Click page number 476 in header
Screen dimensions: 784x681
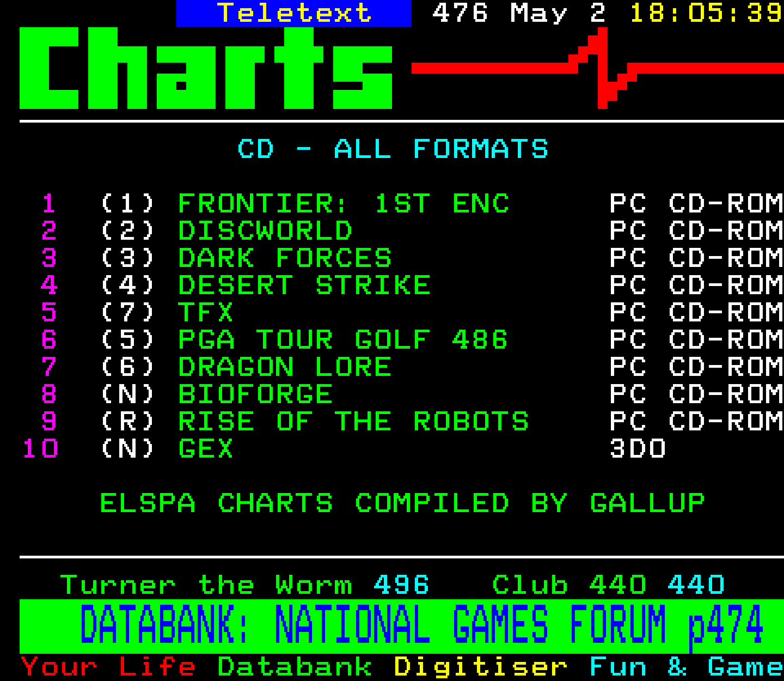click(460, 13)
